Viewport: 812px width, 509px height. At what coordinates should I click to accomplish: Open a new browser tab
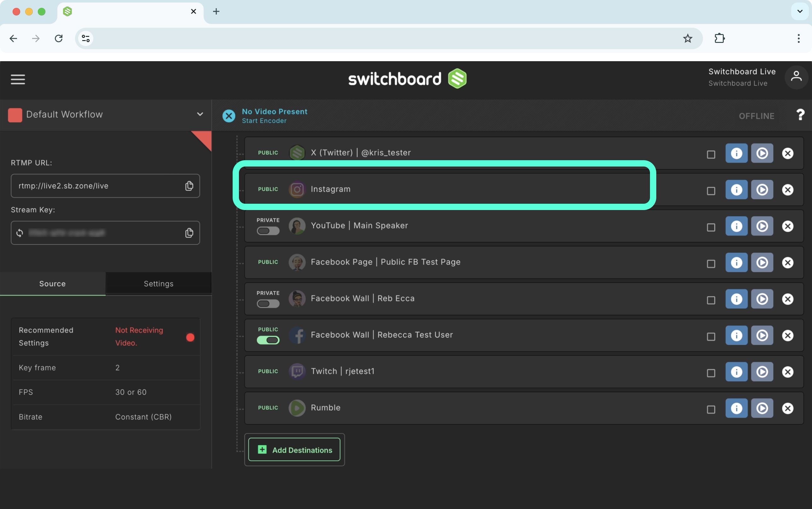(x=216, y=11)
